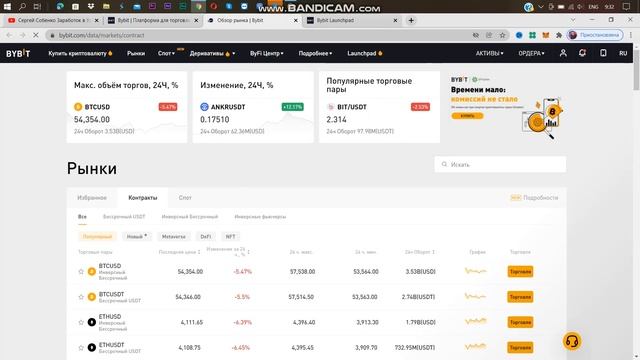This screenshot has width=640, height=360.
Task: Open a new browser tab
Action: pyautogui.click(x=411, y=20)
